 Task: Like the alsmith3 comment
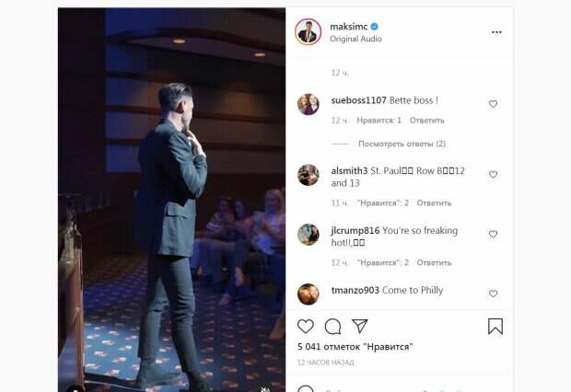pos(493,175)
